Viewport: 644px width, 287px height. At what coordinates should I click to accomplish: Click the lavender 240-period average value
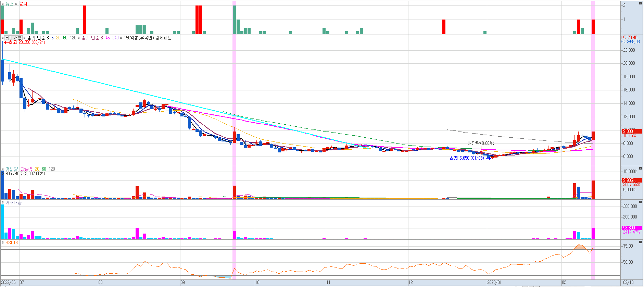pyautogui.click(x=115, y=38)
